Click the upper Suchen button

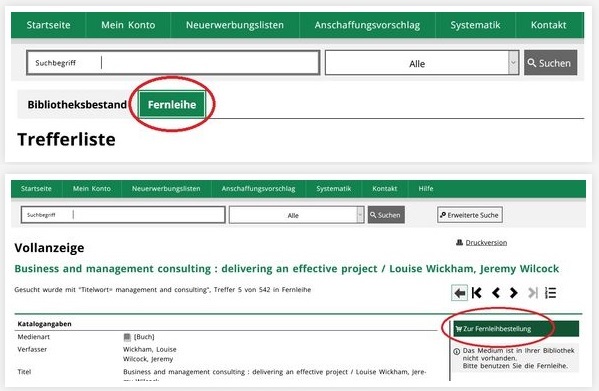(x=550, y=63)
